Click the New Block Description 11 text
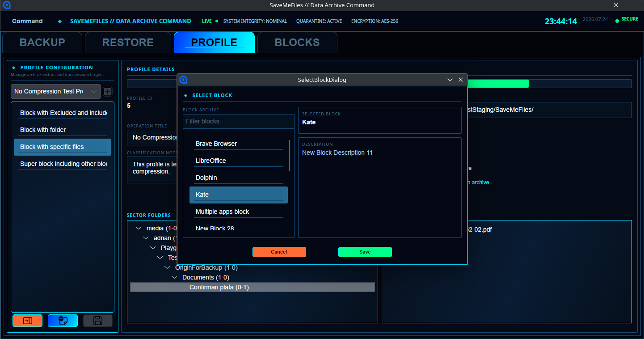This screenshot has height=339, width=644. (x=337, y=153)
